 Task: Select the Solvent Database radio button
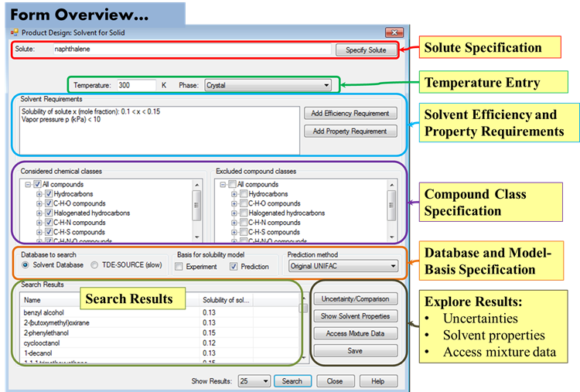26,264
